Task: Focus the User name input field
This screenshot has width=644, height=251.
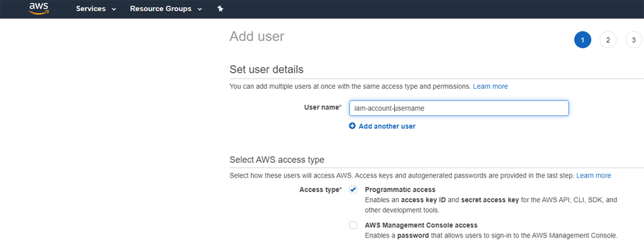Action: 459,108
